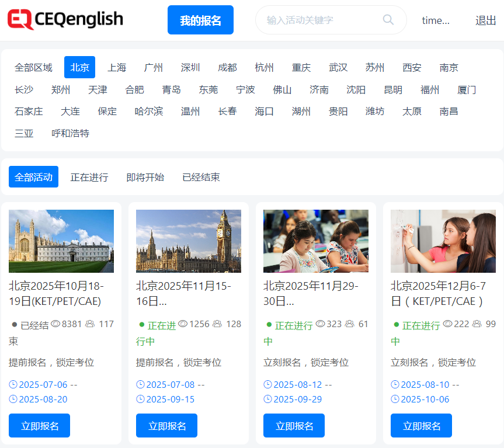Click 退出 to log out
Image resolution: width=504 pixels, height=448 pixels.
pos(485,20)
